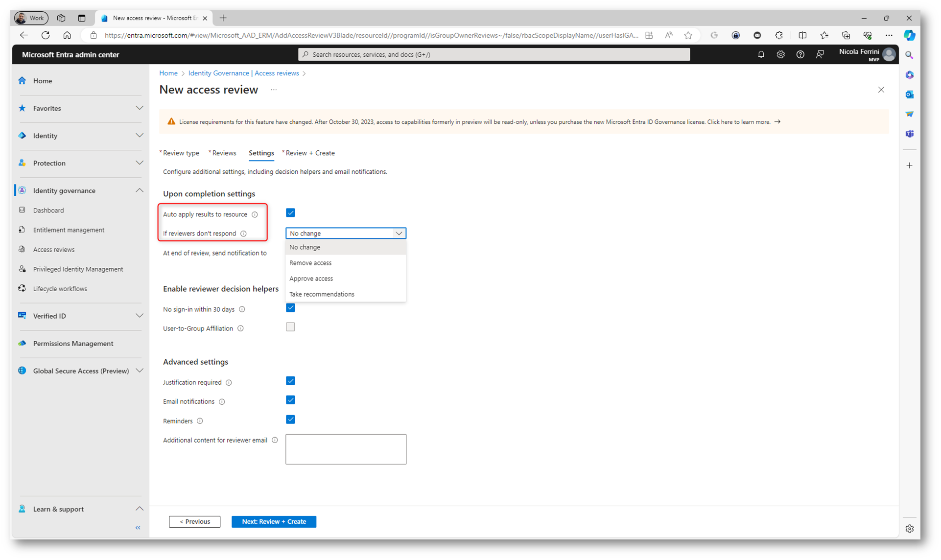
Task: Click the browser back arrow
Action: (24, 35)
